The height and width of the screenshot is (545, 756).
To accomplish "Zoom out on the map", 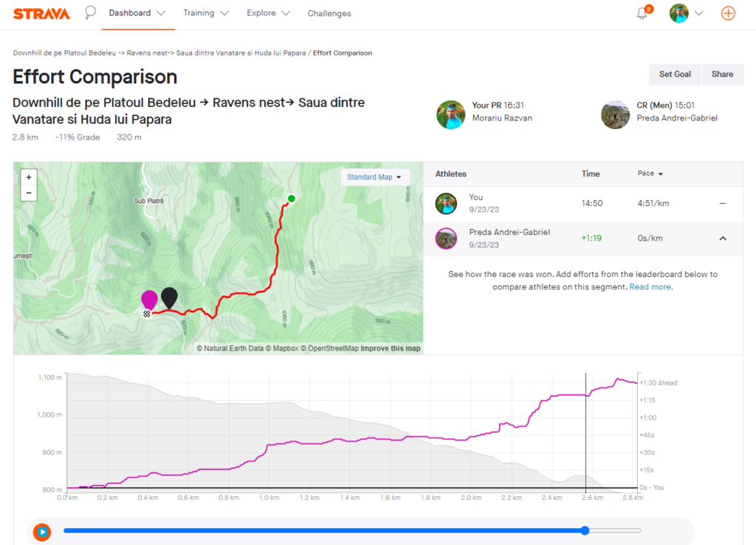I will 28,193.
